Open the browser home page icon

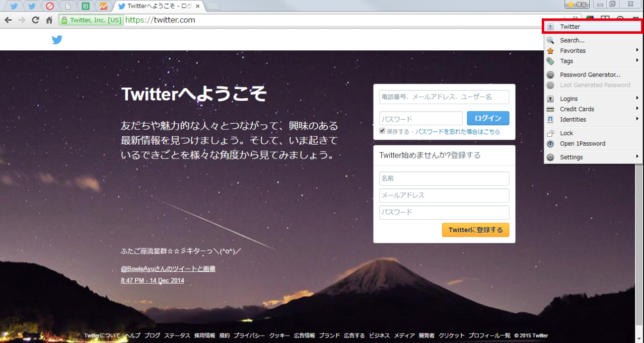[x=49, y=20]
